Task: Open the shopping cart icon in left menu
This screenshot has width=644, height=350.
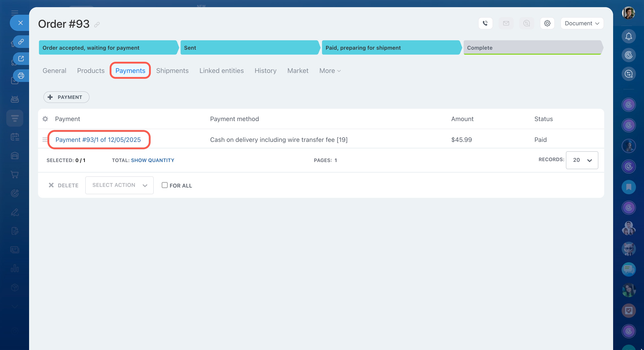Action: tap(15, 175)
